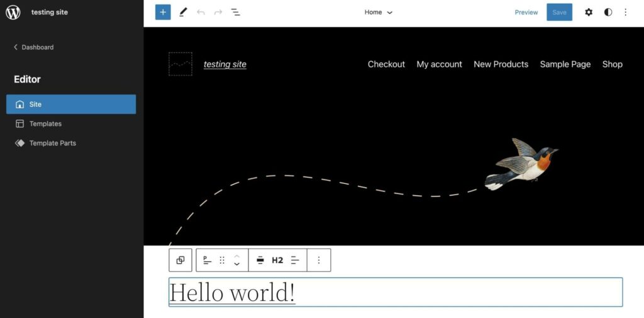Toggle the Styles half-circle icon
Screen dimensions: 644x318
[608, 13]
